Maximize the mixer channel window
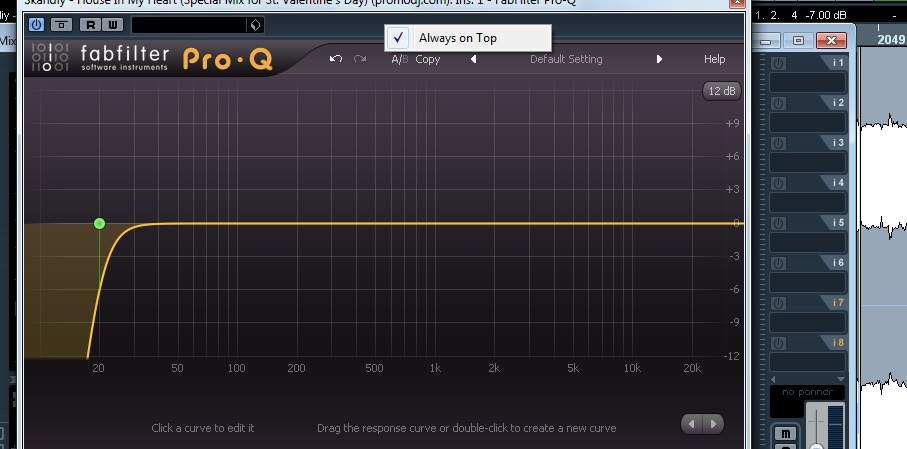 [x=798, y=41]
